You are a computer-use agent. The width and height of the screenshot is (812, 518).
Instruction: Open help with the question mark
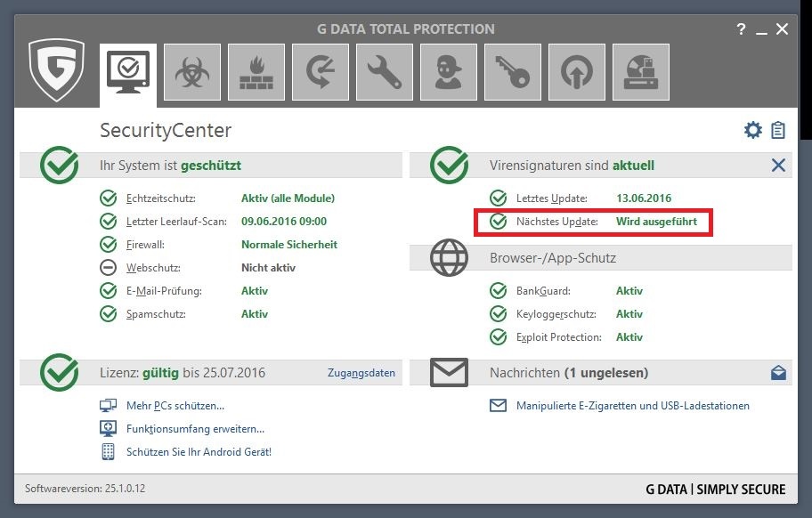741,29
